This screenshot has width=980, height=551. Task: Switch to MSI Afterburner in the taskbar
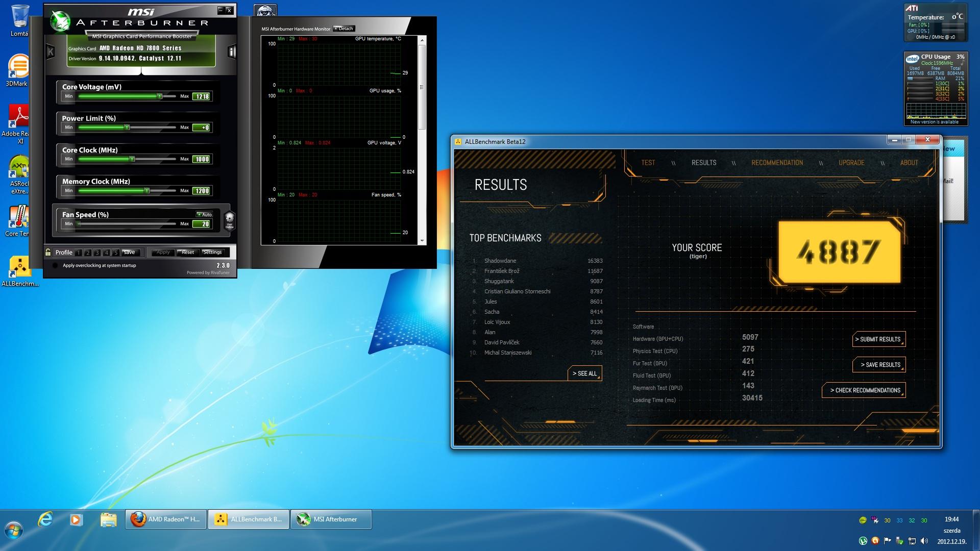tap(331, 519)
